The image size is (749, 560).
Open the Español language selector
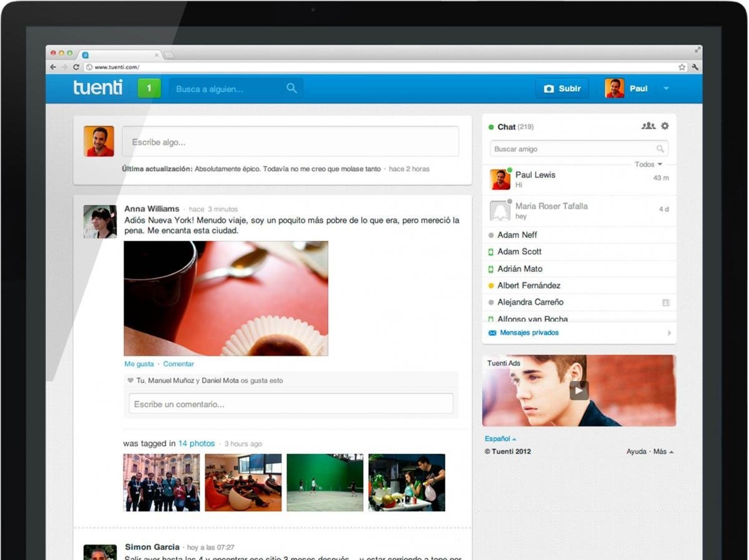click(x=500, y=439)
